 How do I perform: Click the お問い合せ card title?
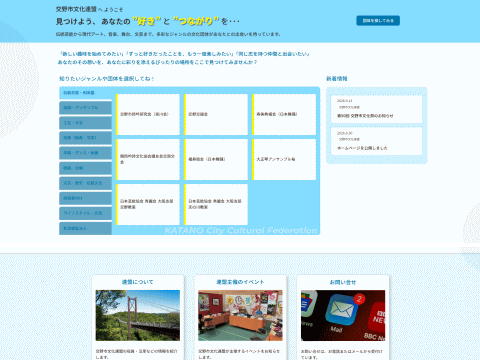[x=343, y=282]
